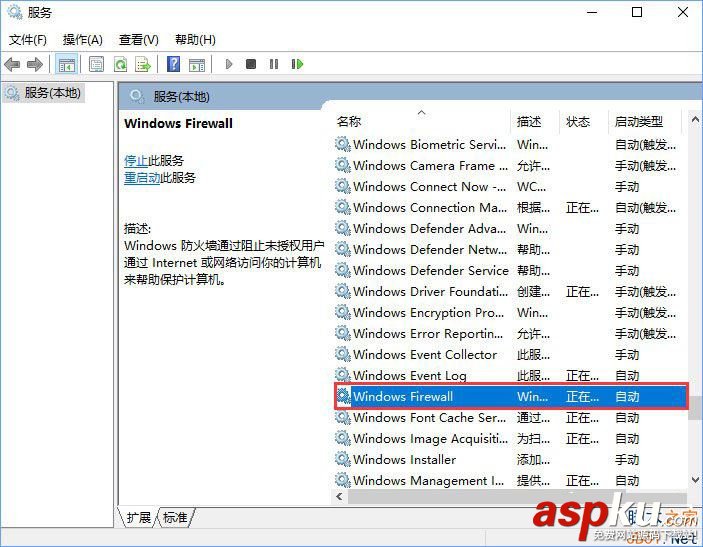
Task: Click the Refresh toolbar icon
Action: 120,65
